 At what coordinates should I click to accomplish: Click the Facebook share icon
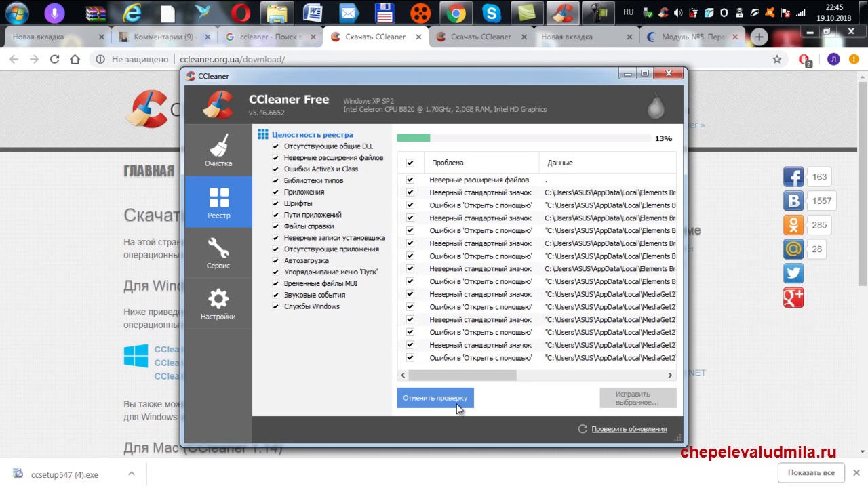793,177
